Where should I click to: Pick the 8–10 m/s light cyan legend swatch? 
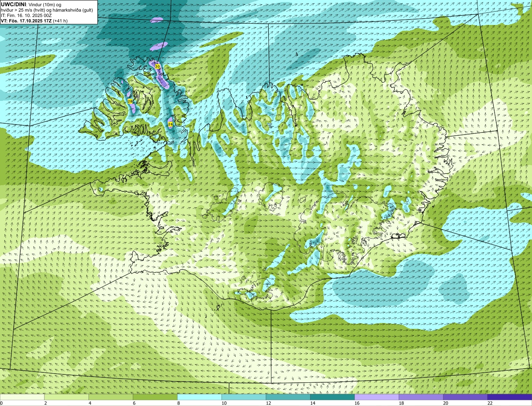point(199,397)
